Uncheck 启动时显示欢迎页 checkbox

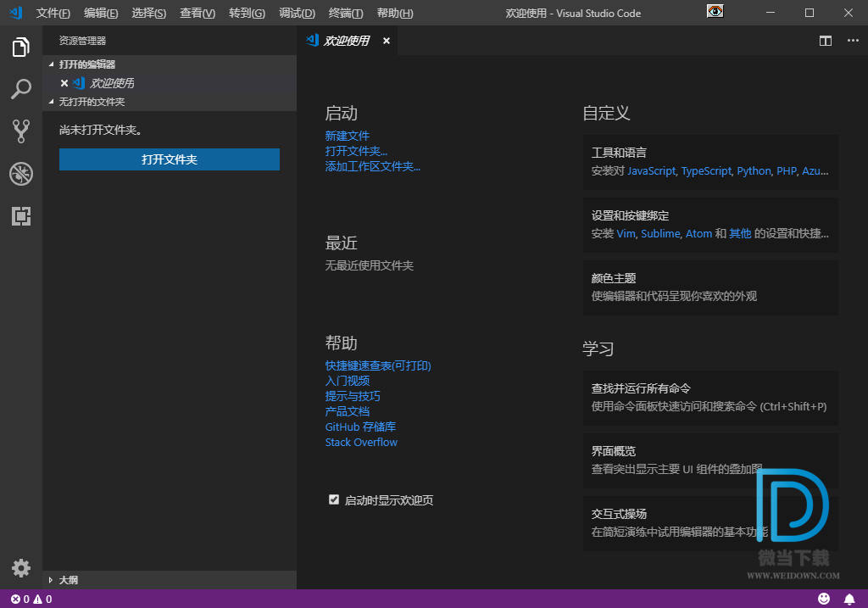(x=334, y=499)
